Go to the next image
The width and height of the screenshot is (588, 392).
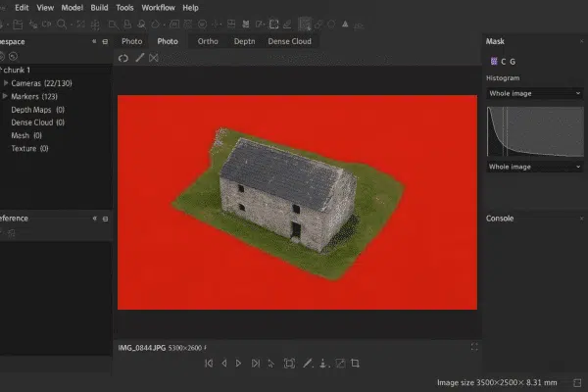[238, 364]
